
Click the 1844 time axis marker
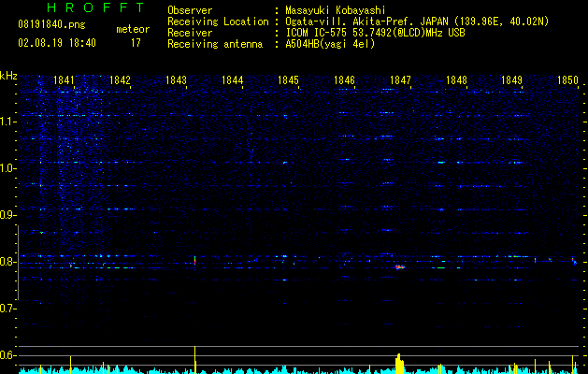[233, 80]
